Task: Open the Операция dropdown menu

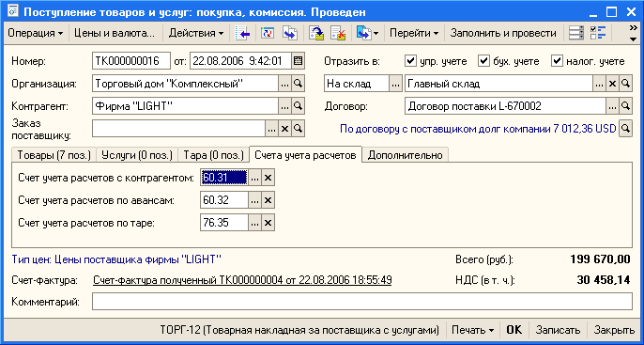Action: pyautogui.click(x=36, y=33)
